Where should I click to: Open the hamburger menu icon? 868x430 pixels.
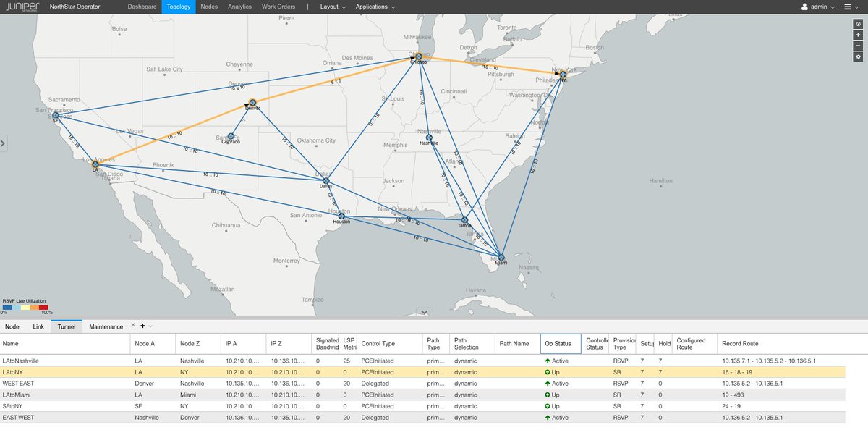click(x=848, y=7)
